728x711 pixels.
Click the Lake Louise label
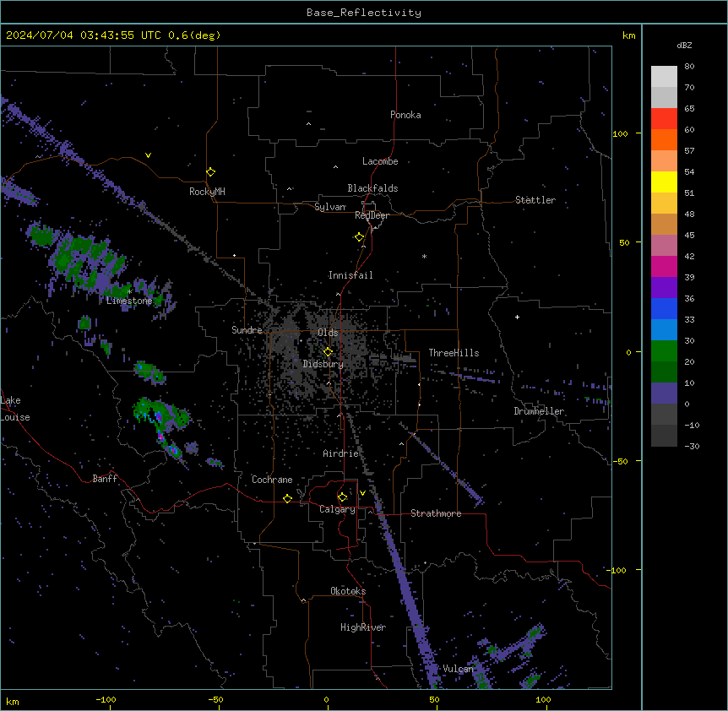(15, 409)
